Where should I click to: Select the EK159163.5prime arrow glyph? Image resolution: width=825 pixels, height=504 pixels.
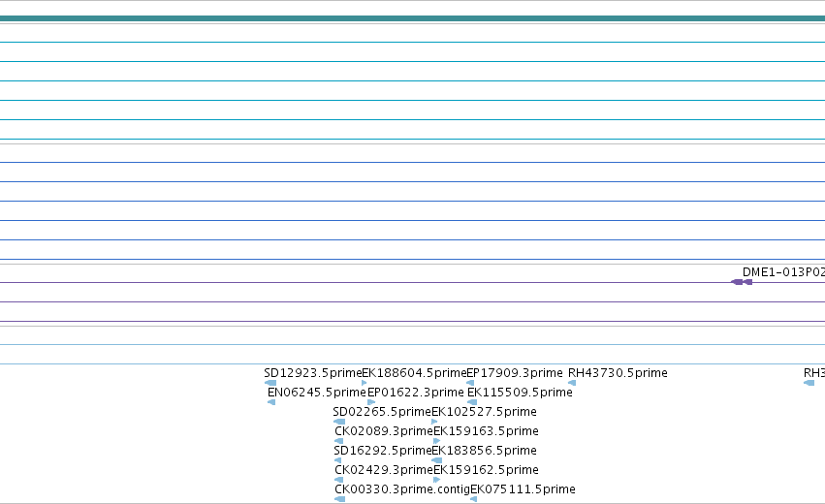436,441
